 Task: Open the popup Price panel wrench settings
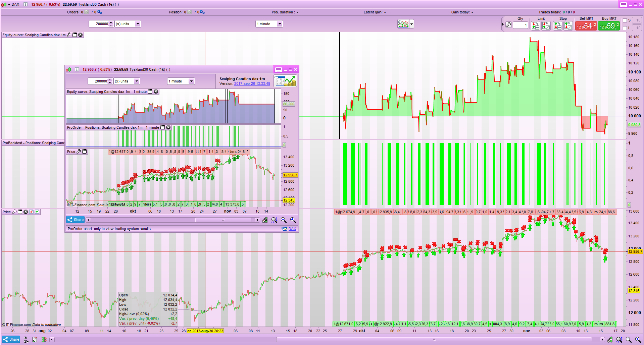79,152
